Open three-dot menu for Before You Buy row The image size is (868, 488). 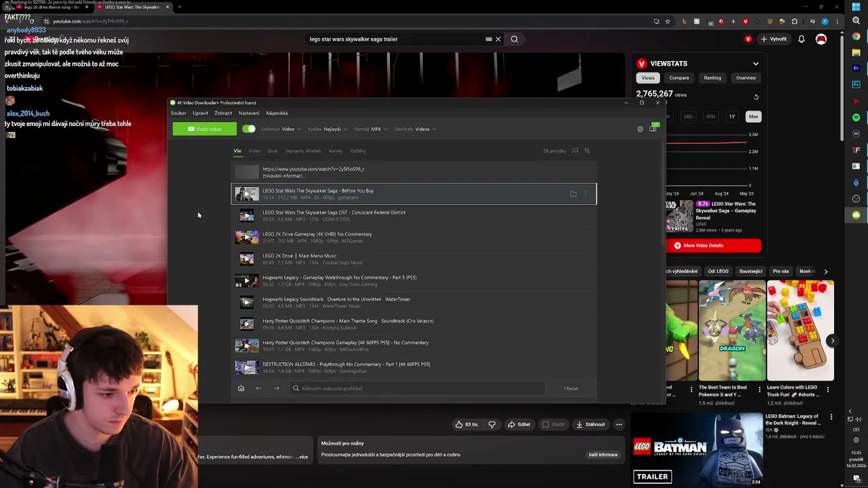(586, 194)
